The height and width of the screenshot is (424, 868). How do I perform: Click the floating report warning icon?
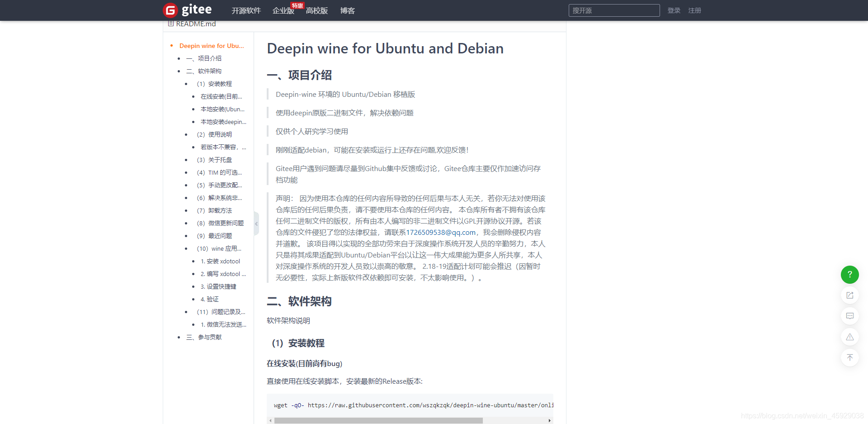click(849, 337)
